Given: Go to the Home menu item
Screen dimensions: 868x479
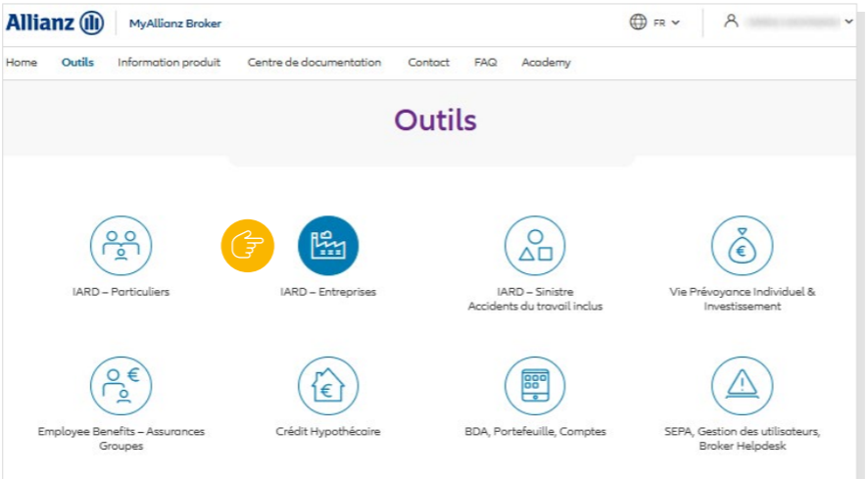Looking at the screenshot, I should (22, 63).
